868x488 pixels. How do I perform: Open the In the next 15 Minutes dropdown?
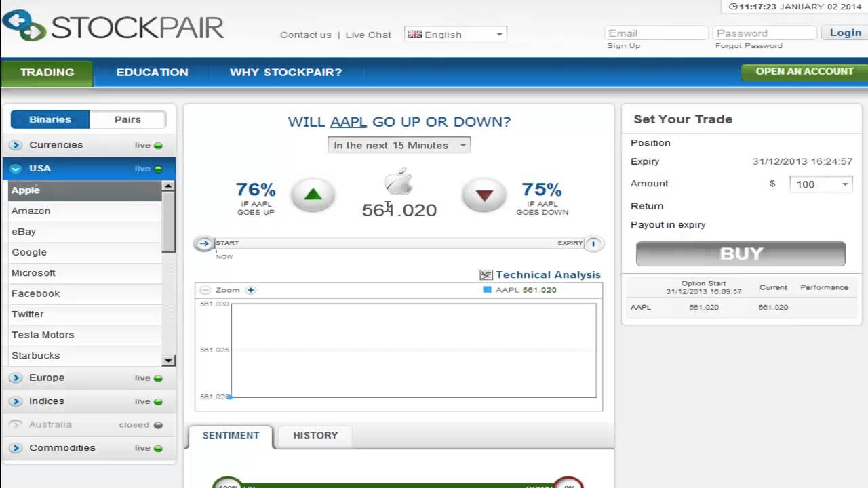pyautogui.click(x=399, y=145)
